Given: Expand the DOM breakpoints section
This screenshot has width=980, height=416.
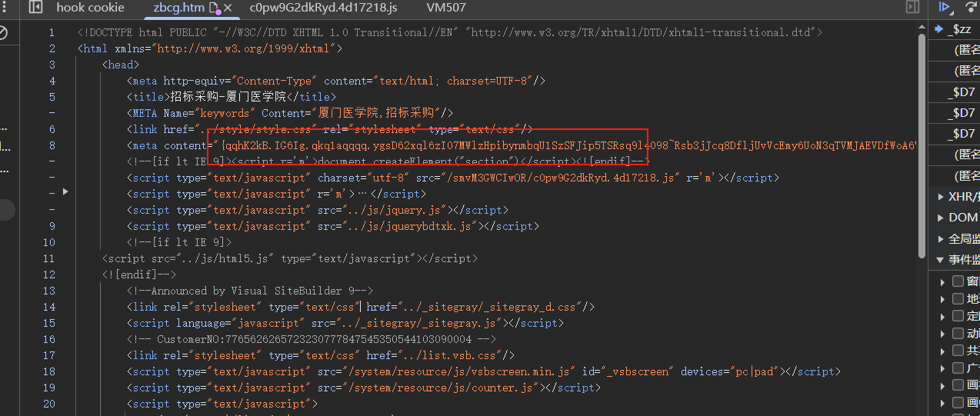Looking at the screenshot, I should (x=942, y=218).
